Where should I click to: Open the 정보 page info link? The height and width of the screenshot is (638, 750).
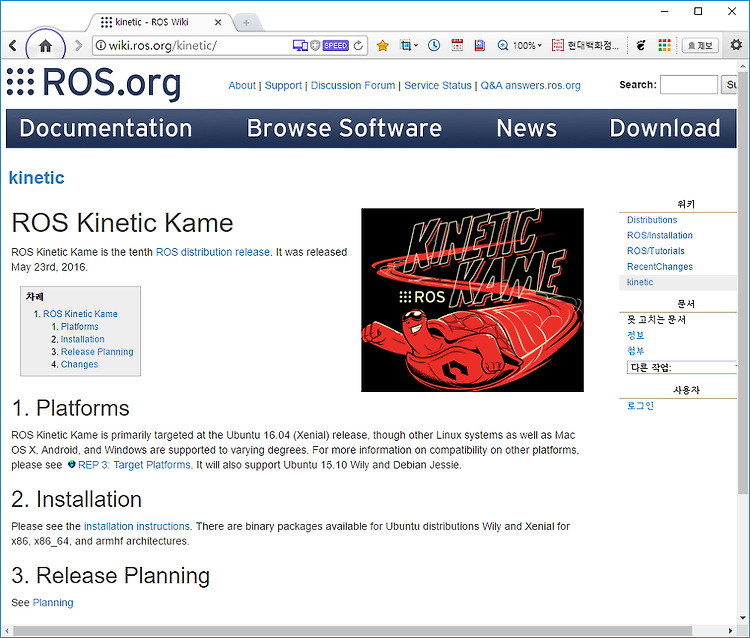coord(636,335)
